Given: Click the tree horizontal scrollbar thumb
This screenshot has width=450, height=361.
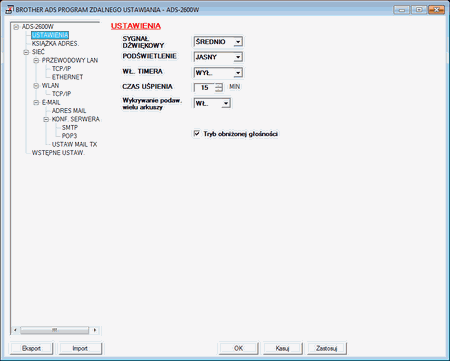Looking at the screenshot, I should 55,330.
